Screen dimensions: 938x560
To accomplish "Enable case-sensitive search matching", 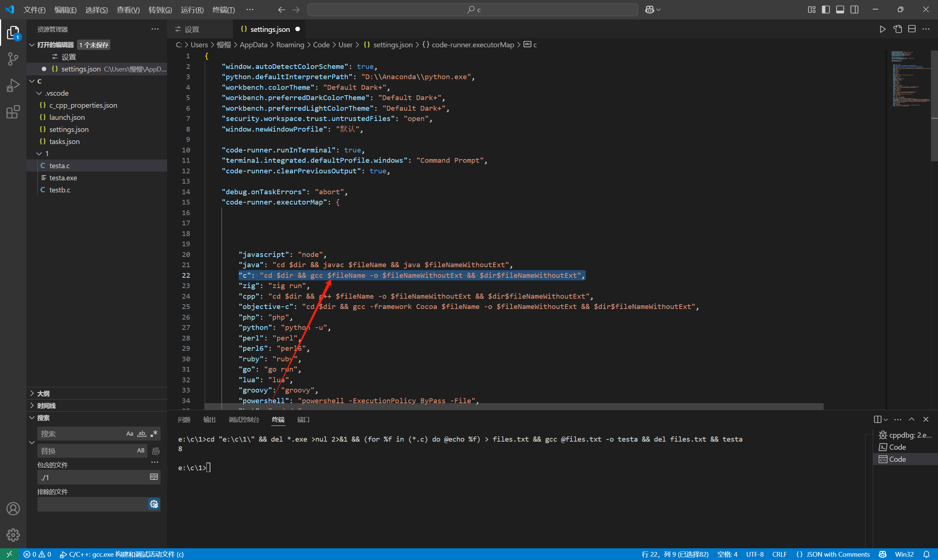I will pos(129,434).
